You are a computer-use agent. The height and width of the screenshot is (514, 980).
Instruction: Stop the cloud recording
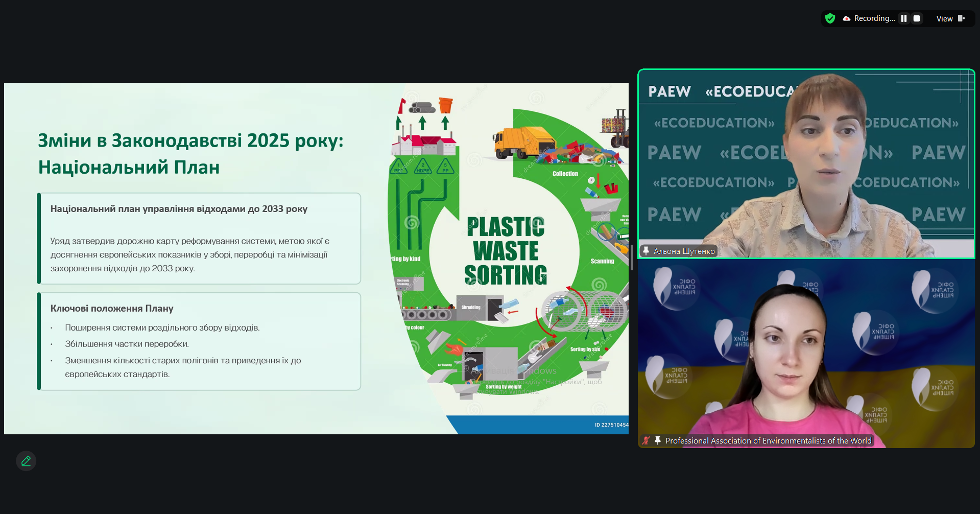(x=917, y=18)
